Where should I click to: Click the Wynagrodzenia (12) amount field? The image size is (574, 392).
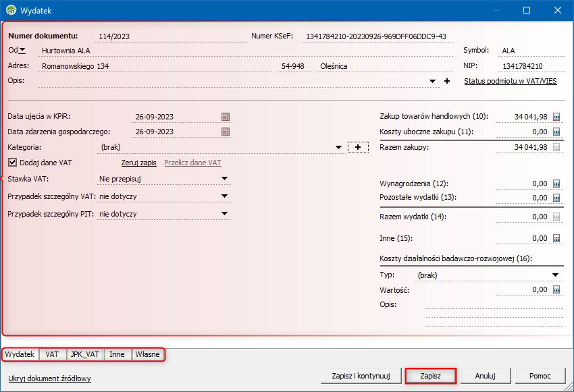pos(523,184)
